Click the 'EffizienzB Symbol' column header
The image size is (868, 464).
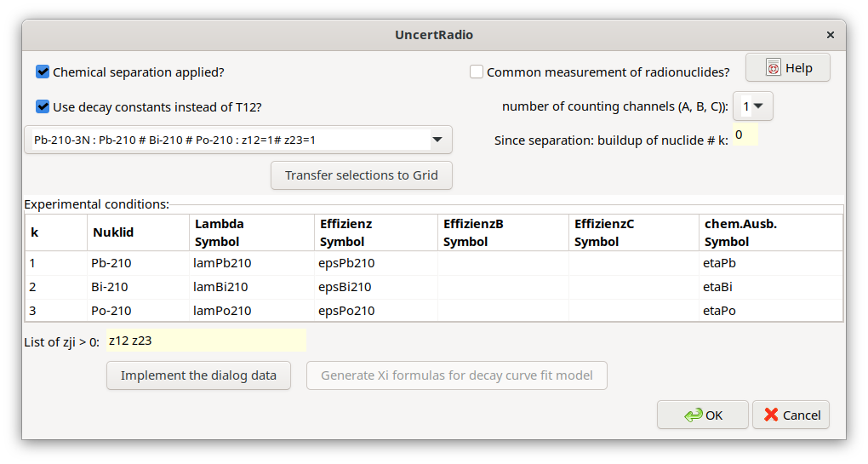pos(503,232)
